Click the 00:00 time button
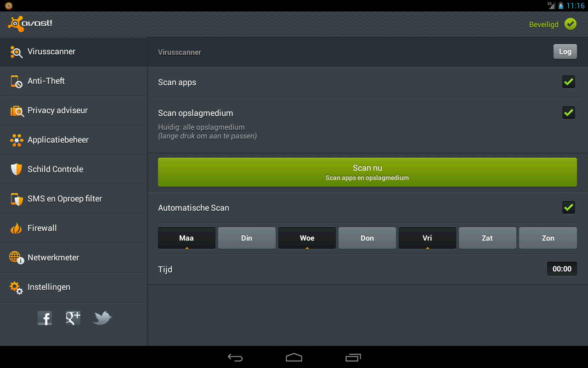588x368 pixels. pos(562,269)
